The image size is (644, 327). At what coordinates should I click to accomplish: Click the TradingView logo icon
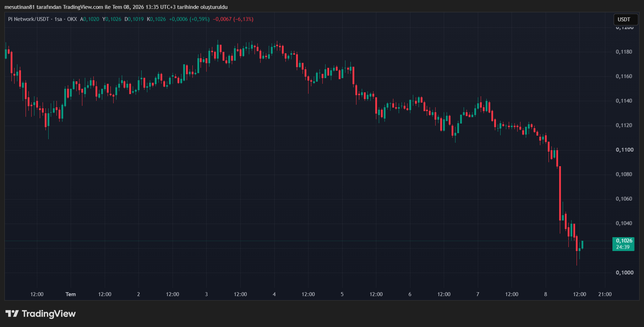pyautogui.click(x=12, y=314)
